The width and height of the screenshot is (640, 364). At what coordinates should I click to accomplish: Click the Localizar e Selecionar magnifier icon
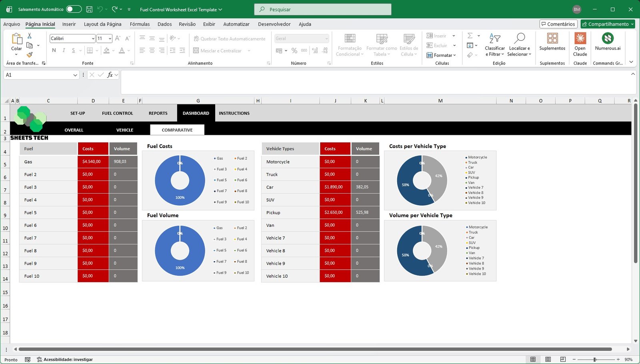pyautogui.click(x=519, y=39)
